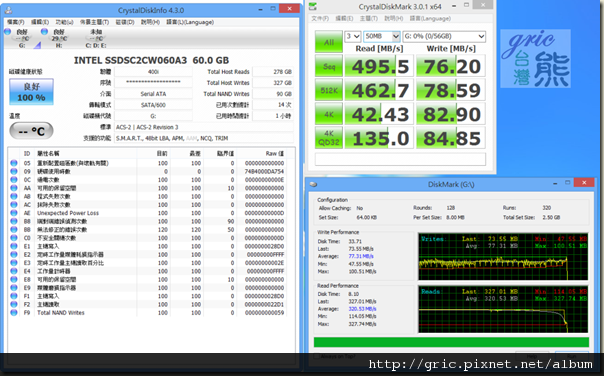Click blue health circle beside G: disk
Image resolution: width=604 pixels, height=376 pixels.
[7, 32]
